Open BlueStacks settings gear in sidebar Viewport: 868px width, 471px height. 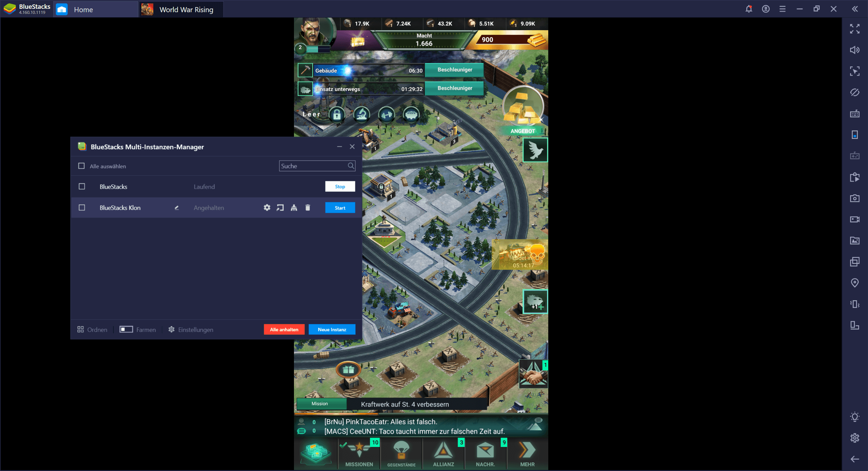855,438
